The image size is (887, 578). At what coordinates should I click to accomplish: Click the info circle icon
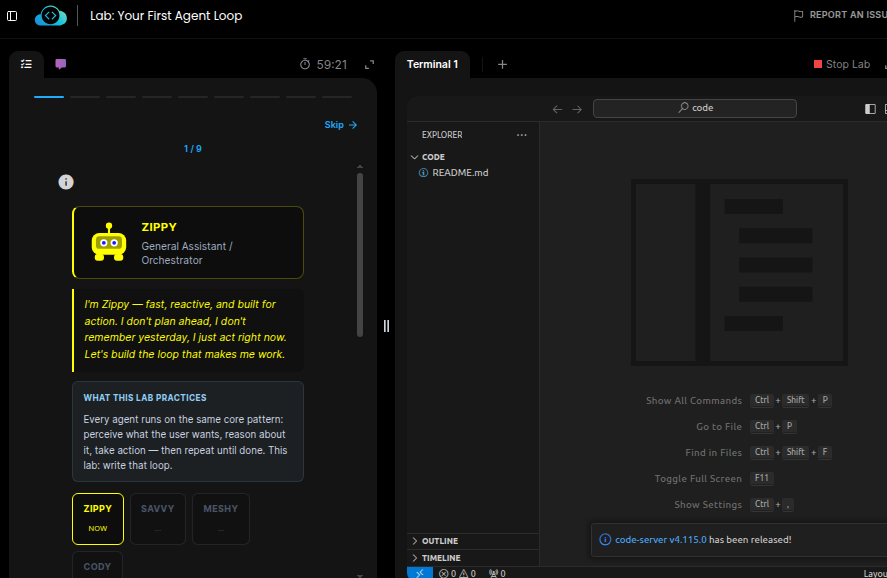pos(66,182)
